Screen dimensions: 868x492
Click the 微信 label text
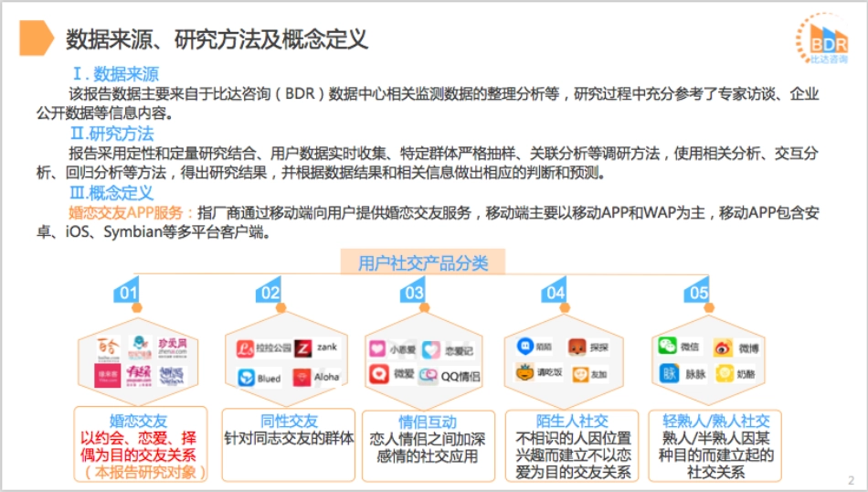pos(690,347)
